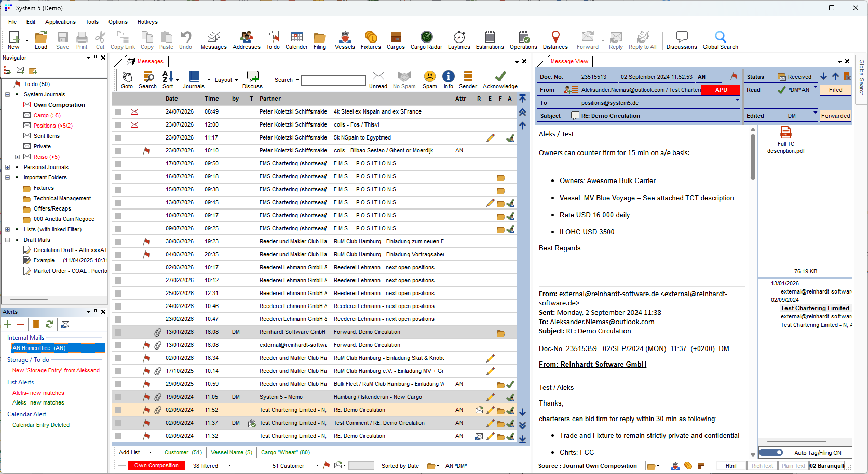Click the refresh icon in Alerts panel
This screenshot has height=474, width=868.
click(49, 324)
